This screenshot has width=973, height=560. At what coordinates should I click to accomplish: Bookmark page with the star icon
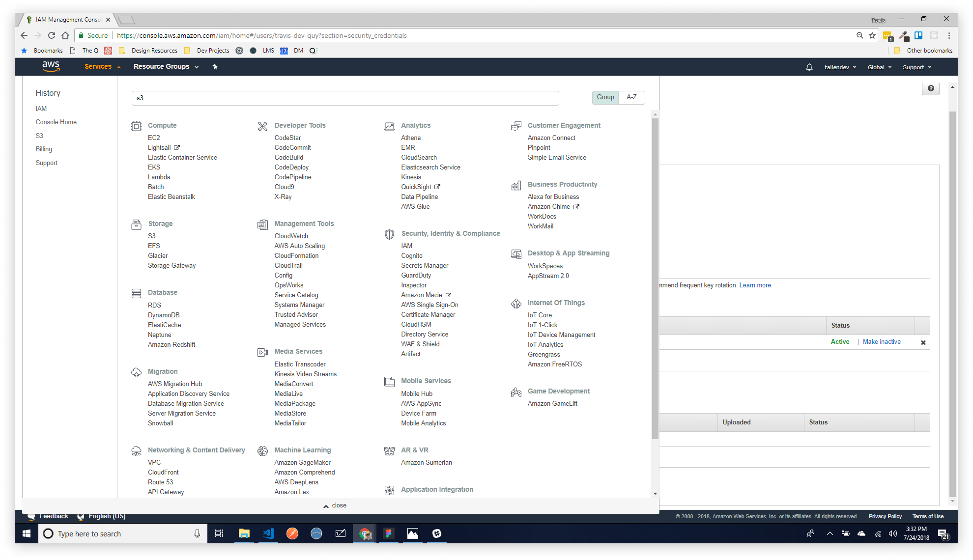point(872,35)
